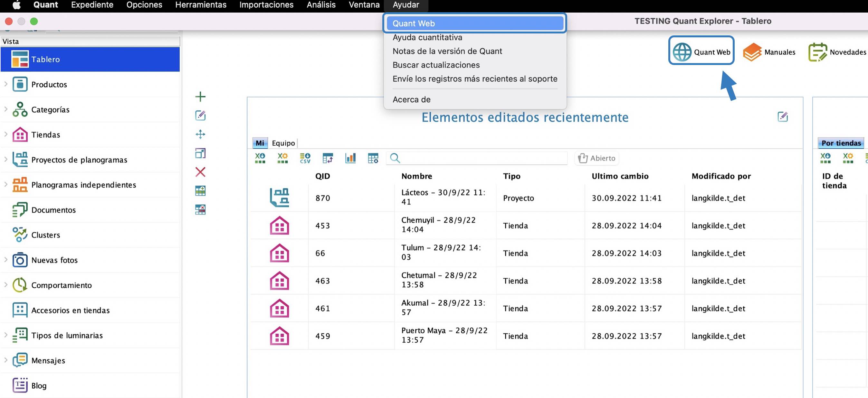Click the table sort icon
The image size is (868, 398).
pyautogui.click(x=328, y=158)
